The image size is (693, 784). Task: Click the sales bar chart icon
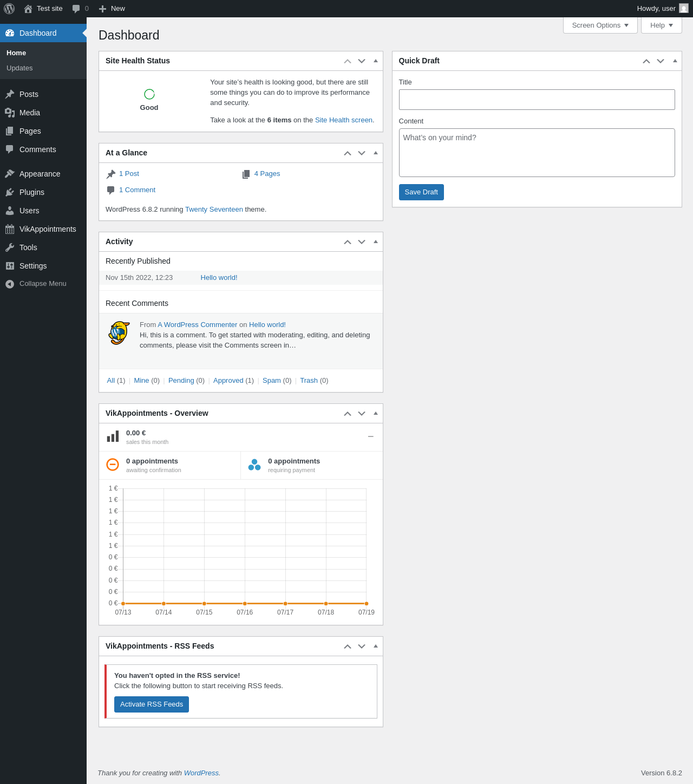(113, 436)
